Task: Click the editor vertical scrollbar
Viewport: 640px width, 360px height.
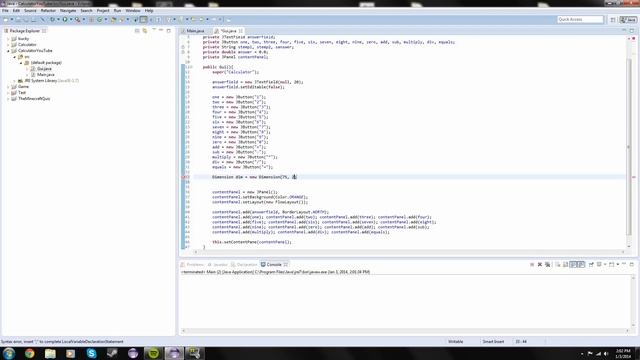Action: click(x=629, y=147)
